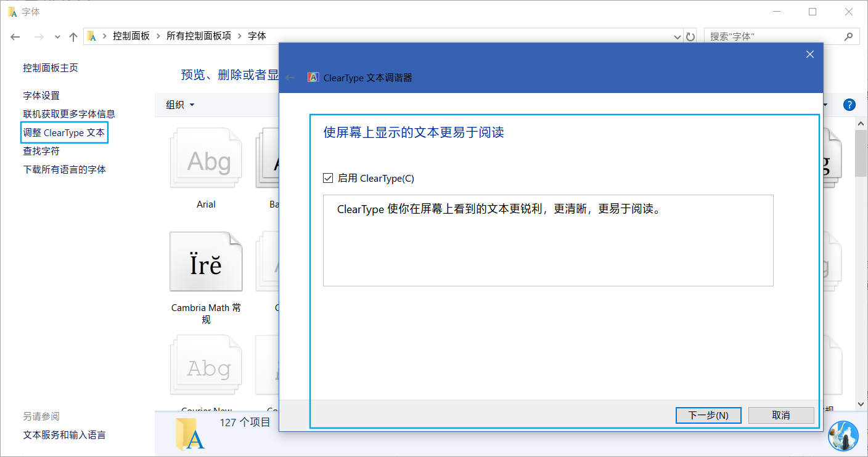Click 控制面板 in the address breadcrumb
The width and height of the screenshot is (868, 457).
[131, 36]
